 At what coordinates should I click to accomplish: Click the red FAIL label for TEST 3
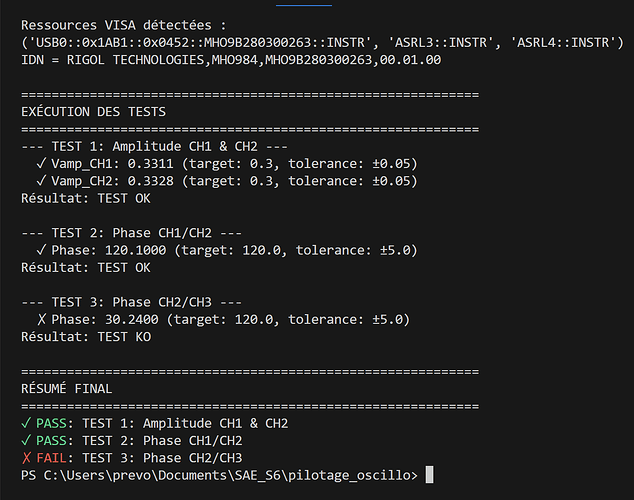tap(55, 457)
